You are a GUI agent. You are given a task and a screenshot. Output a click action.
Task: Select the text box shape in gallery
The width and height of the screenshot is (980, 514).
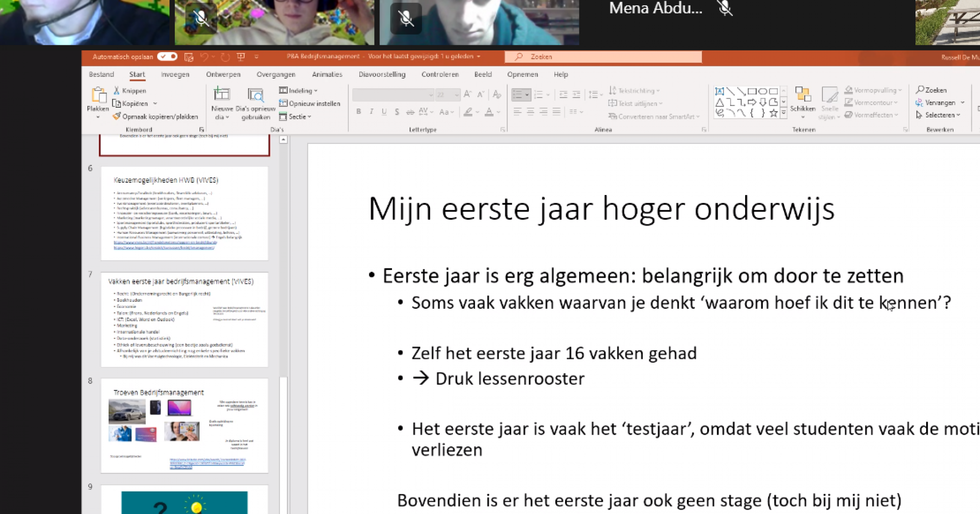(x=719, y=91)
